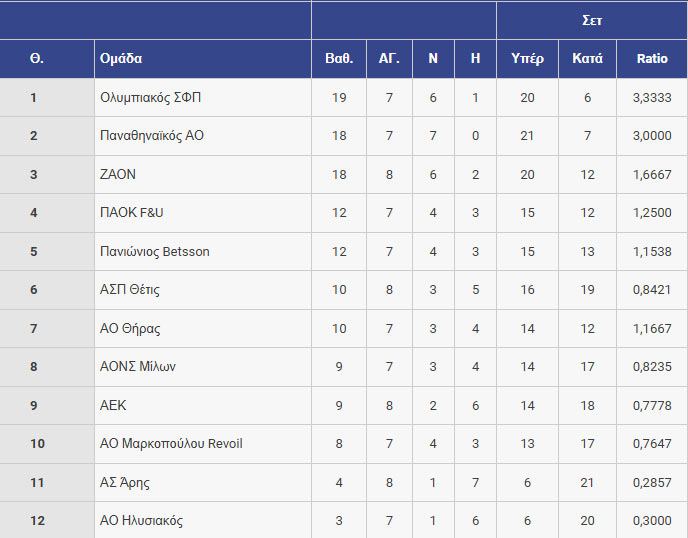Select the Υπέρ column header
This screenshot has height=538, width=688.
tap(527, 59)
